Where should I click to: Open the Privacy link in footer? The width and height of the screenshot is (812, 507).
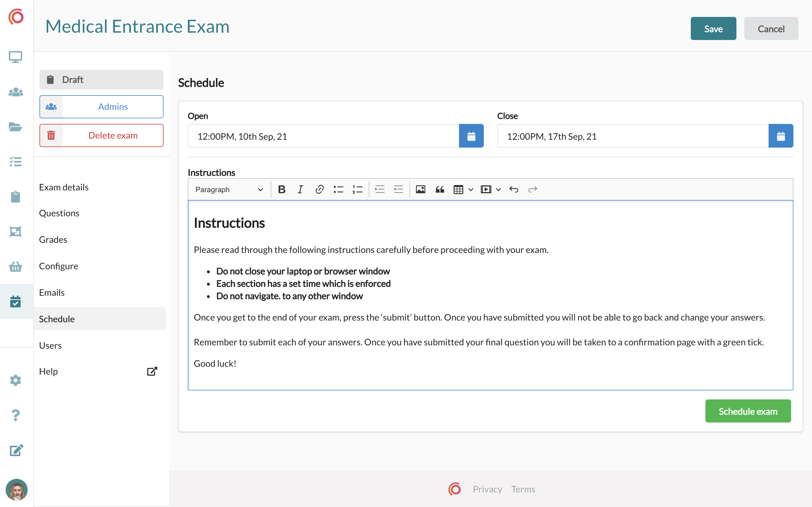[487, 489]
